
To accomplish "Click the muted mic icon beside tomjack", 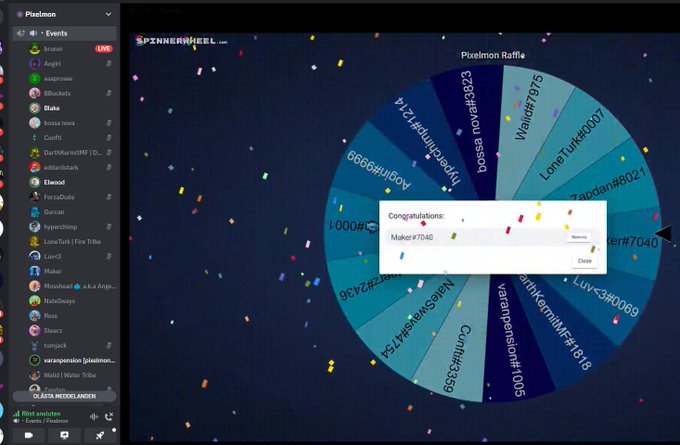I will pyautogui.click(x=109, y=345).
